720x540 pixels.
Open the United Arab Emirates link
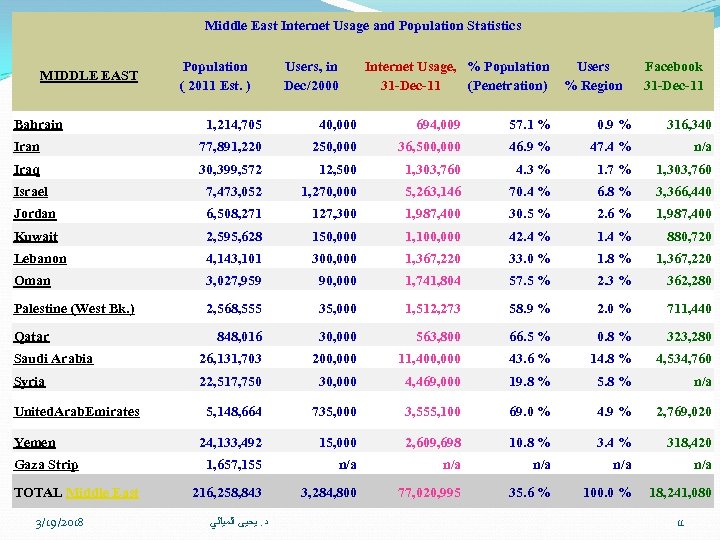[77, 412]
